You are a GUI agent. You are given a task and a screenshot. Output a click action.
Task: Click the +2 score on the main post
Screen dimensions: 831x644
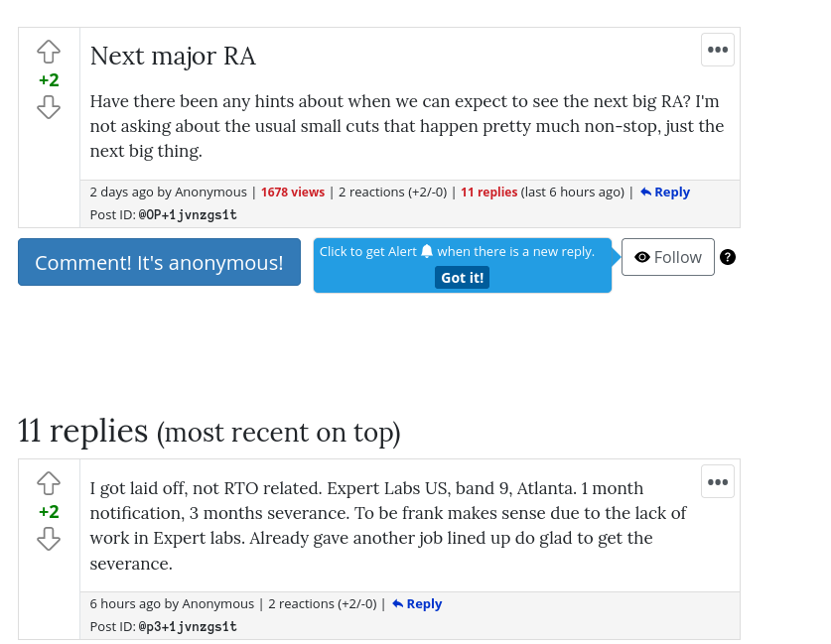49,80
